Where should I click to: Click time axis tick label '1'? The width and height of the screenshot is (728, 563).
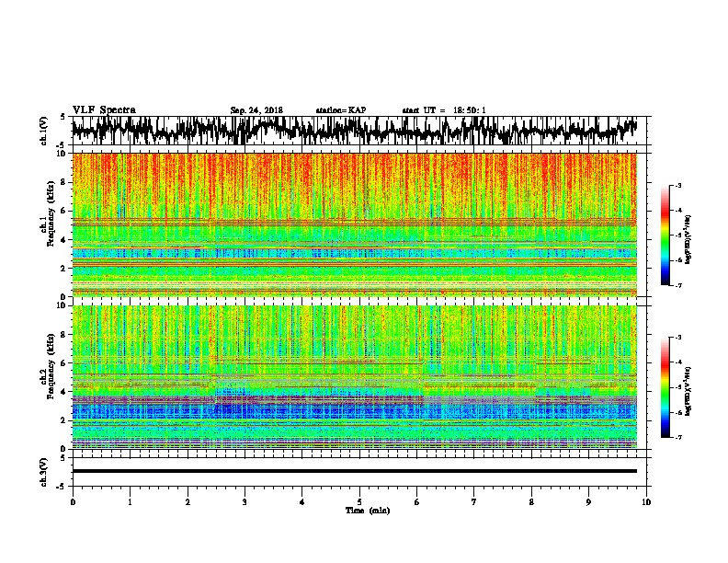[x=130, y=502]
